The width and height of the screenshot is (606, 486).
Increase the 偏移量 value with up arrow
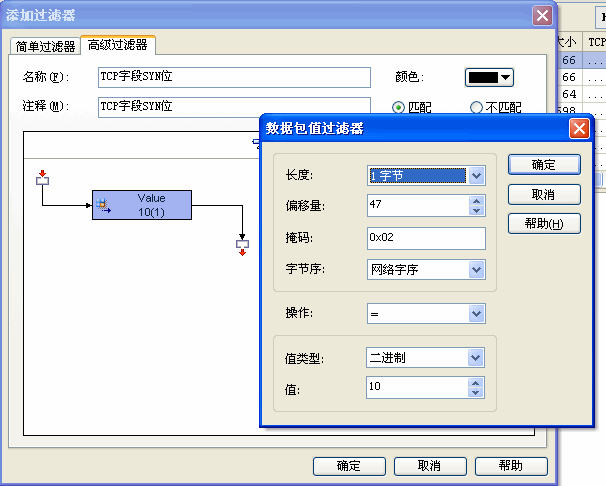click(477, 201)
